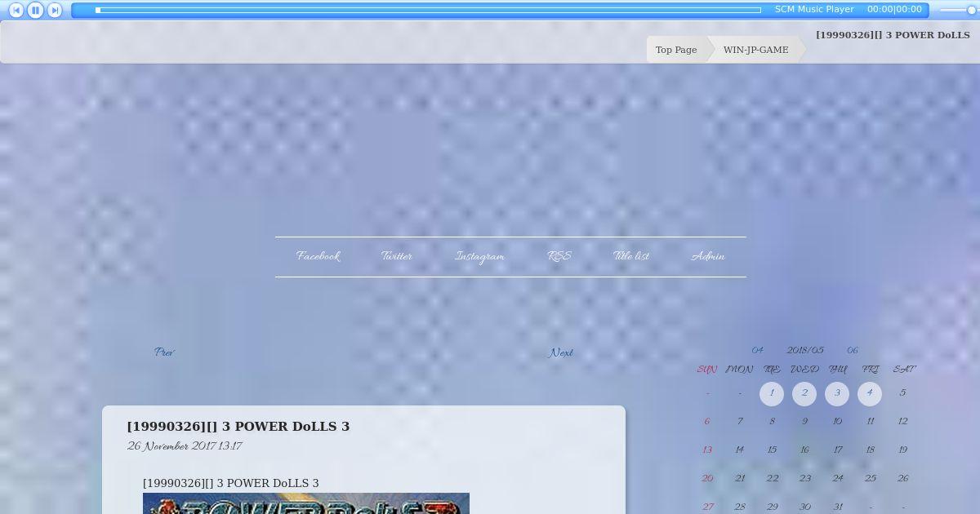Click calendar date 26

[x=902, y=479]
